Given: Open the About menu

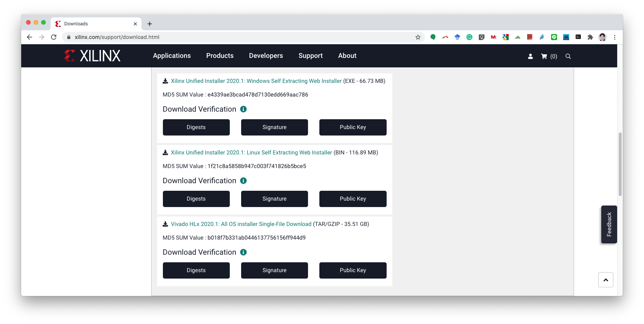Looking at the screenshot, I should 347,56.
